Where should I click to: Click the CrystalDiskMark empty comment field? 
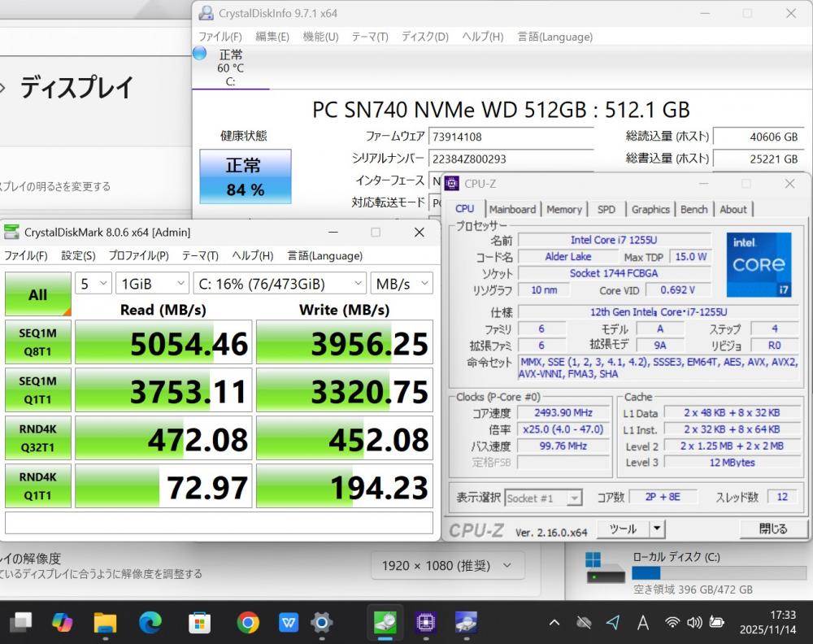click(219, 523)
